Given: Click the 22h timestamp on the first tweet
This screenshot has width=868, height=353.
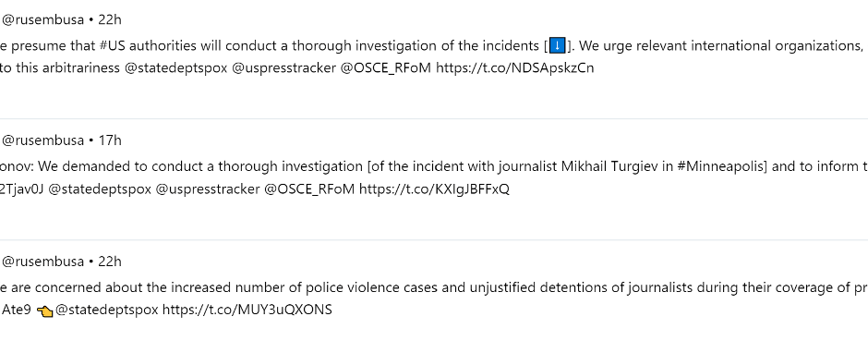Looking at the screenshot, I should point(110,20).
